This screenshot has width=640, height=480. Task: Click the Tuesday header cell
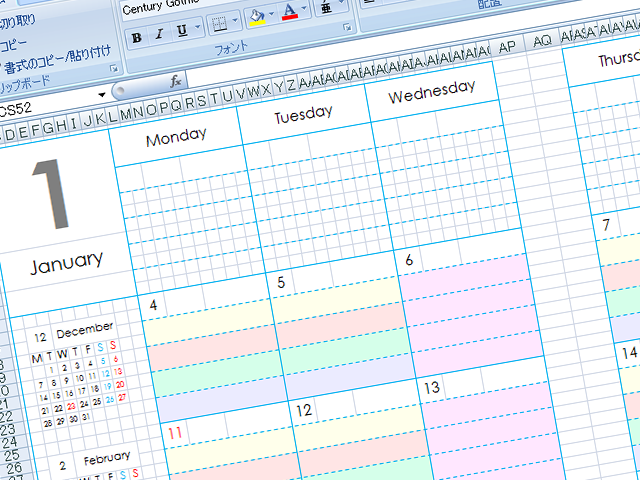pyautogui.click(x=303, y=114)
